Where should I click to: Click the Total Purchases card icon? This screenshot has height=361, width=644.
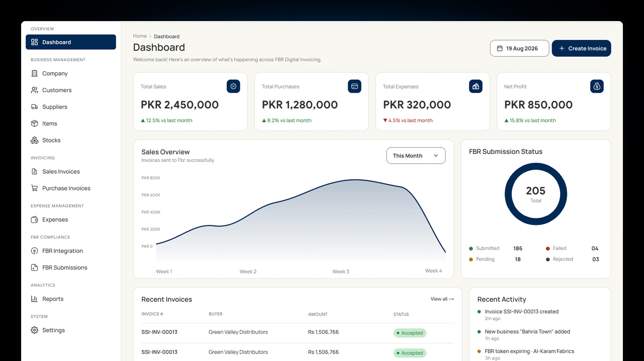tap(355, 86)
